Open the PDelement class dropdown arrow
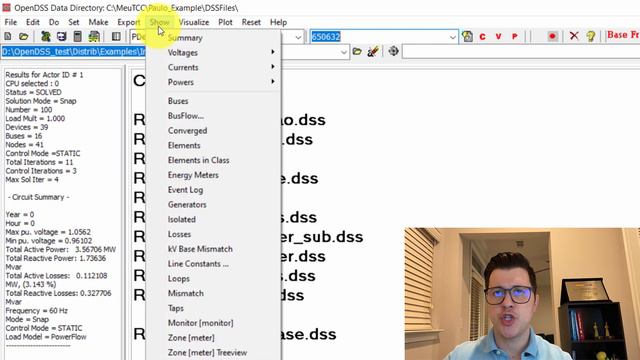The height and width of the screenshot is (360, 640). click(298, 37)
